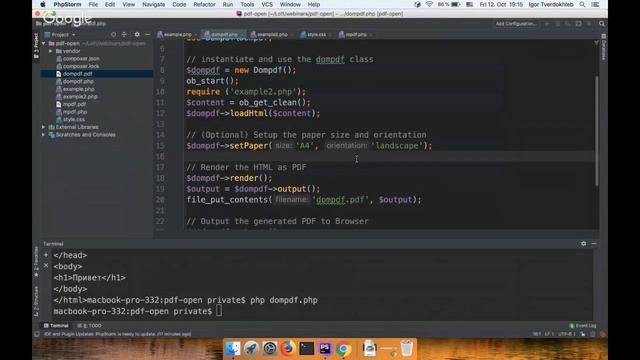Open a new terminal session with plus icon
Screen dimensions: 640x360
(x=46, y=255)
